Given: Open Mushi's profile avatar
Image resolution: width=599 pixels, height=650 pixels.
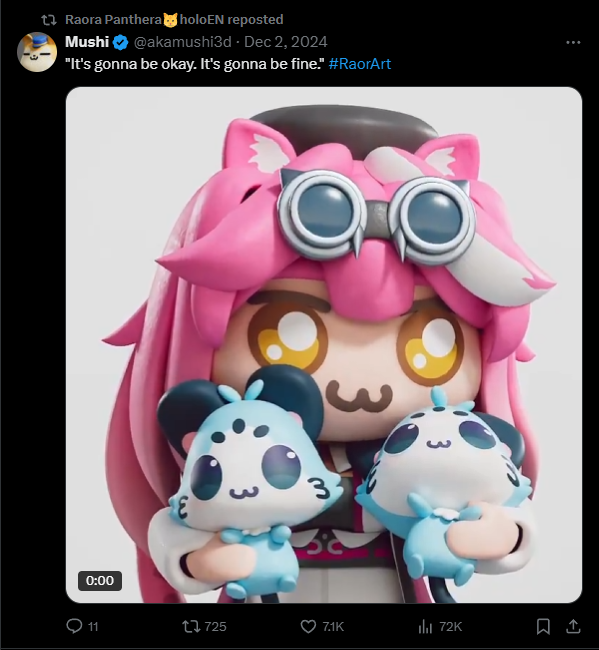Looking at the screenshot, I should pos(37,52).
